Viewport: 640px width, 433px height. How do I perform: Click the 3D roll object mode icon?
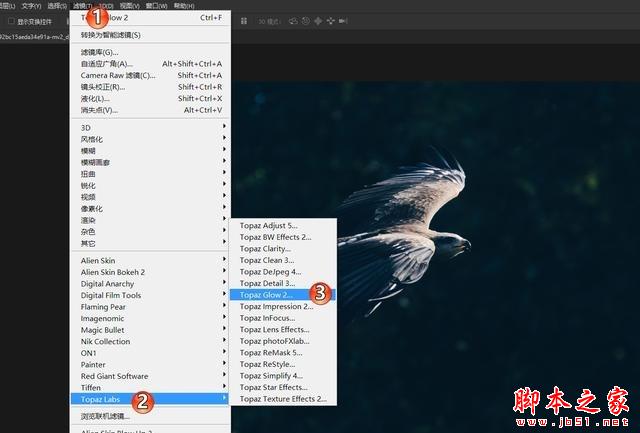point(306,21)
